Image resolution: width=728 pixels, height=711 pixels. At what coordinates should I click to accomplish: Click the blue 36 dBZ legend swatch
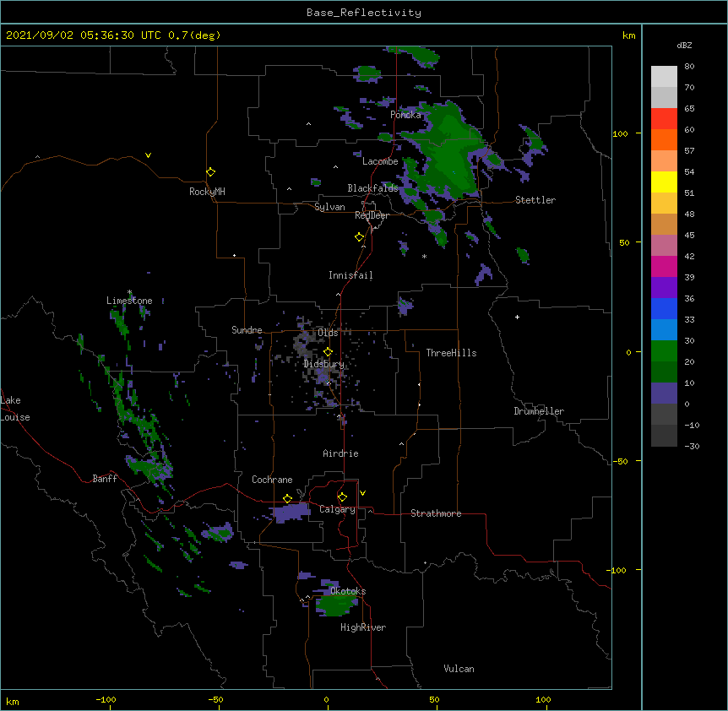[664, 308]
